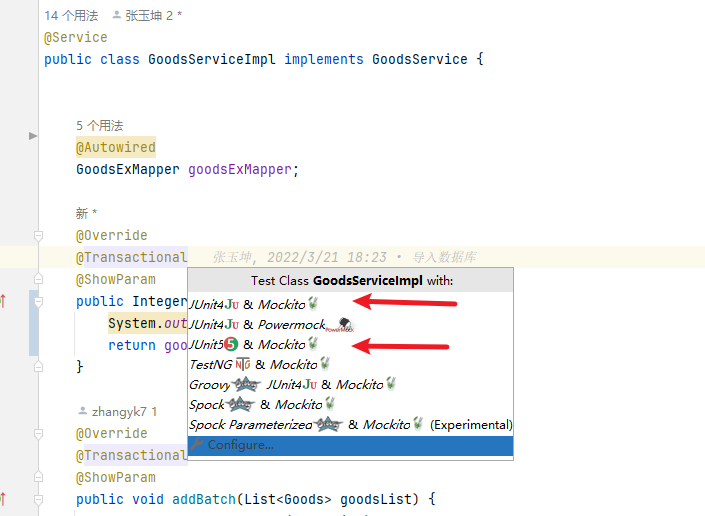Click the JUnit5 red circle icon
The image size is (705, 516).
tap(231, 344)
